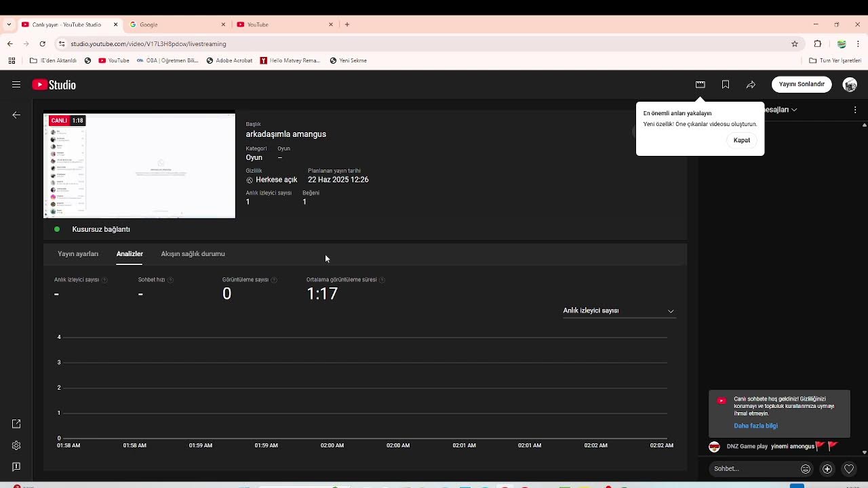This screenshot has width=868, height=488.
Task: Open the OBA Öğretmen Bili... bookmark
Action: (167, 60)
